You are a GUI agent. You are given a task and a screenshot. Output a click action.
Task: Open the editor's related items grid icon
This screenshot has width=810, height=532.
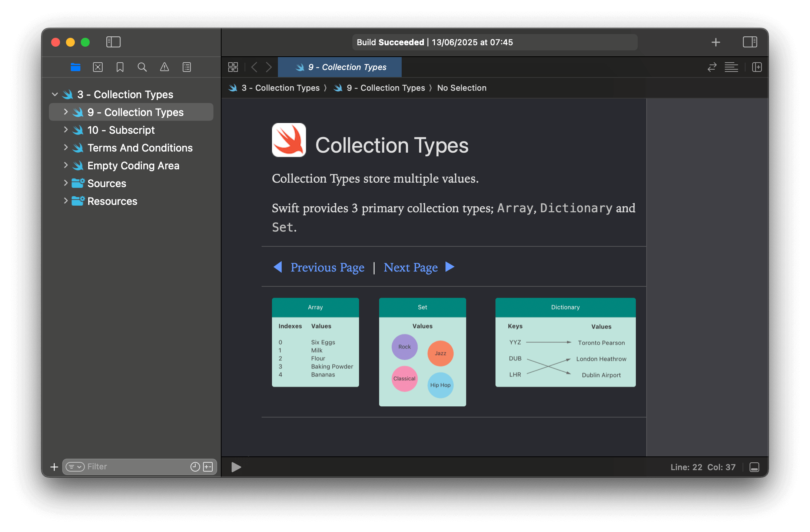[233, 67]
